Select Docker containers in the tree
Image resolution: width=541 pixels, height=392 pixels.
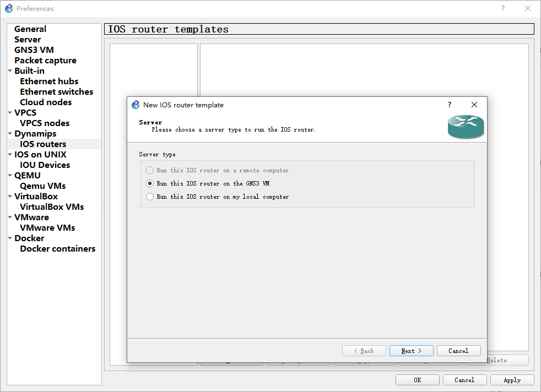58,248
